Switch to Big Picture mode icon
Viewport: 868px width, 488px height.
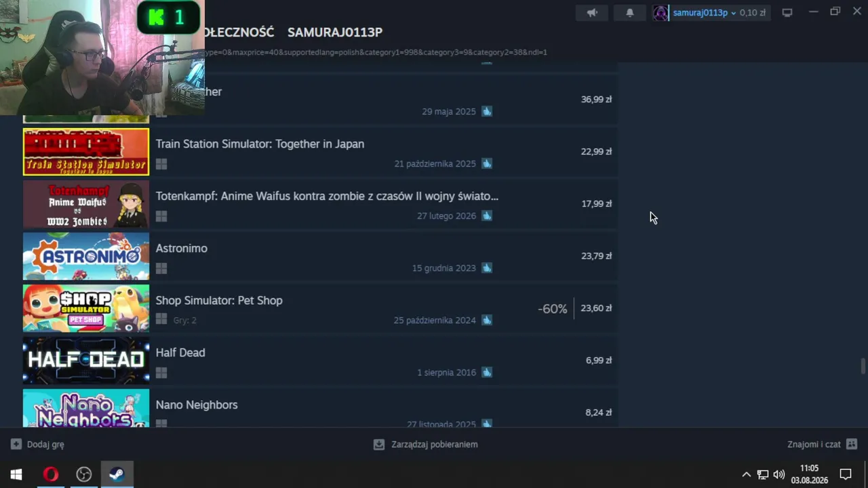click(x=787, y=13)
